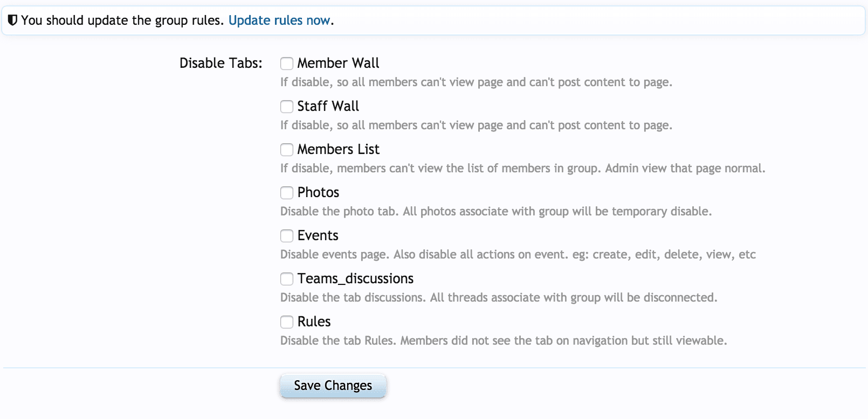Screen dimensions: 868x419
Task: Click the shield icon in the notice bar
Action: pyautogui.click(x=12, y=20)
